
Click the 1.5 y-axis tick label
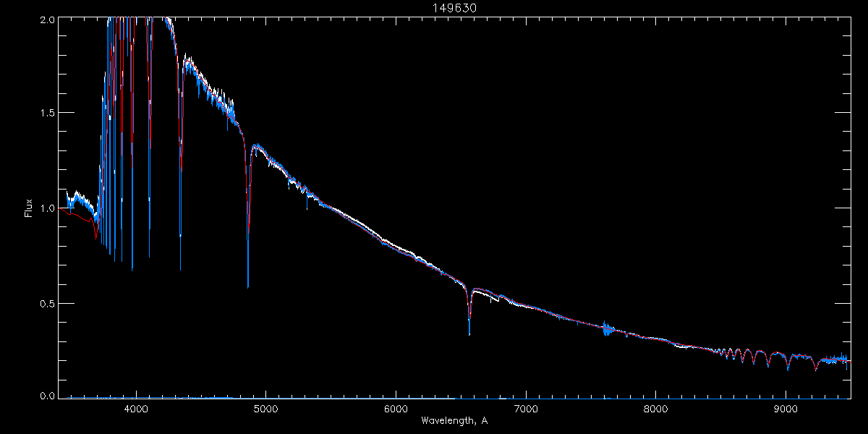pyautogui.click(x=46, y=113)
